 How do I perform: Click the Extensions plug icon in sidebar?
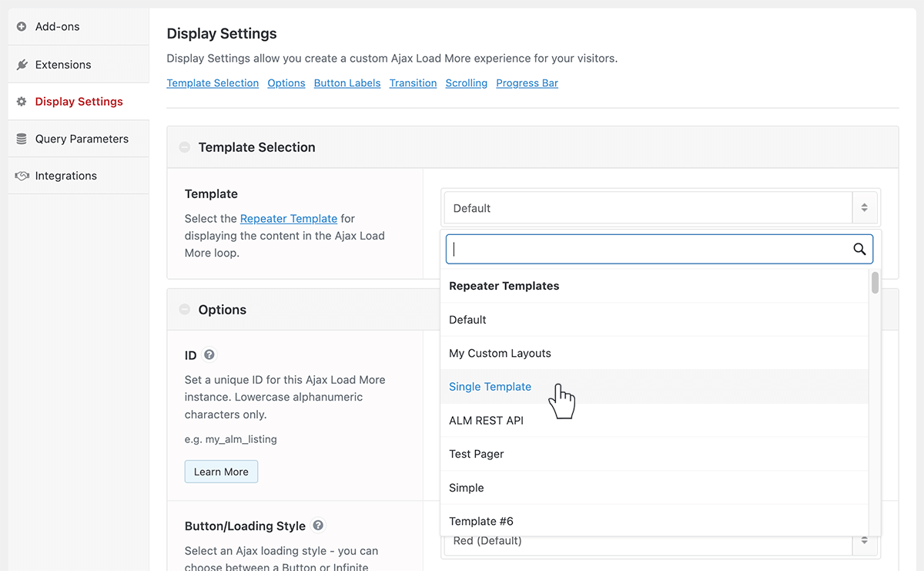tap(22, 65)
